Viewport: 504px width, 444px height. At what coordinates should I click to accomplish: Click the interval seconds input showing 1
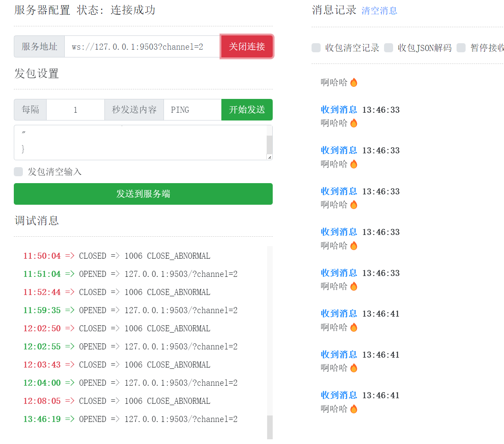click(76, 110)
